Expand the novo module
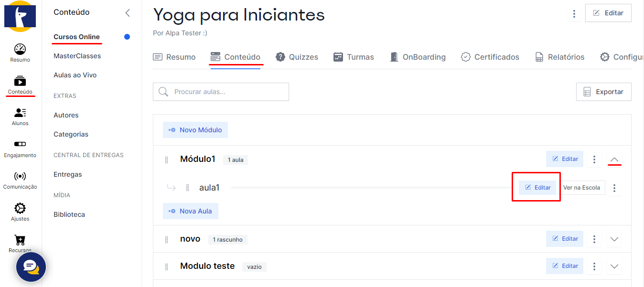The image size is (644, 287). (x=615, y=239)
